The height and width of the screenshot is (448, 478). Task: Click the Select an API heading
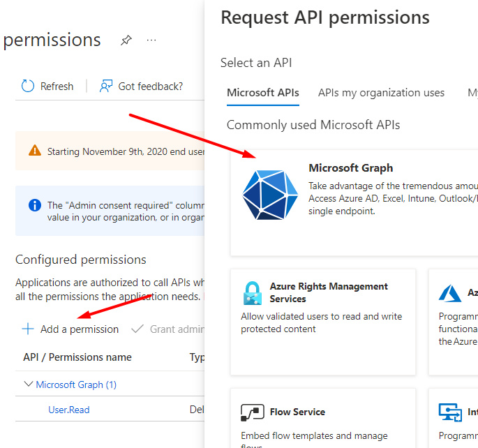(256, 63)
